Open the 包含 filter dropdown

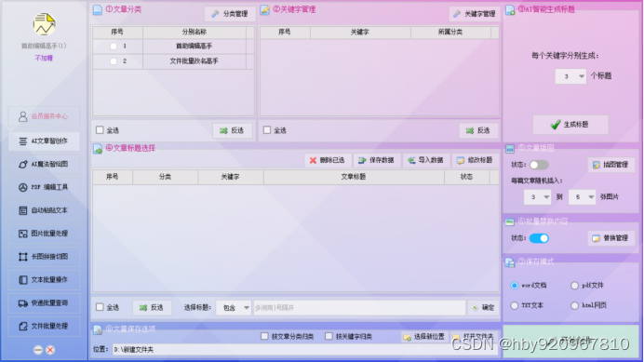234,308
